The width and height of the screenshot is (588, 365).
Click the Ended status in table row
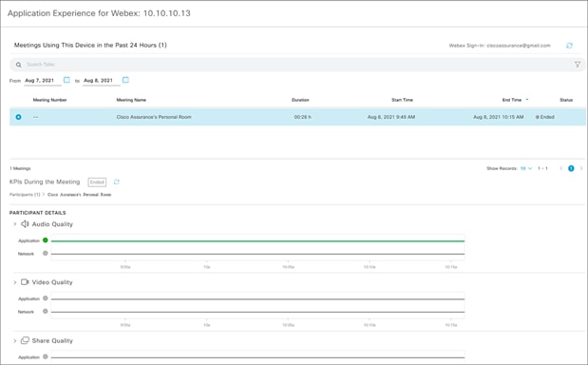tap(545, 117)
